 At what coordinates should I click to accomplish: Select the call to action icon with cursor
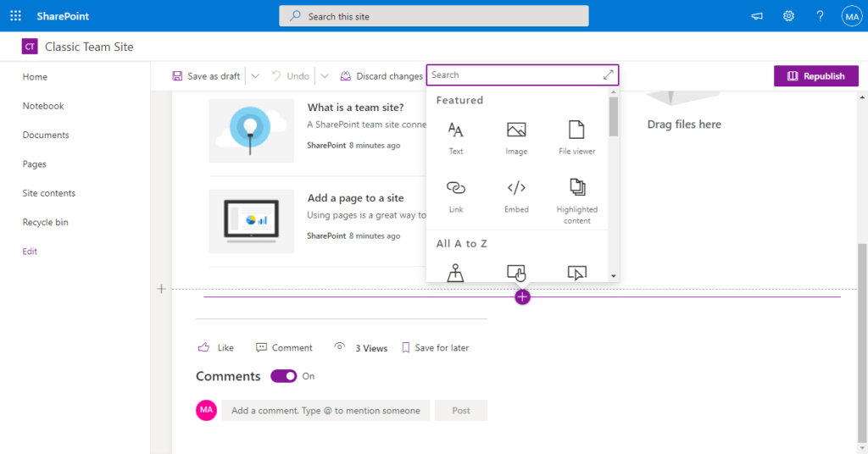576,273
